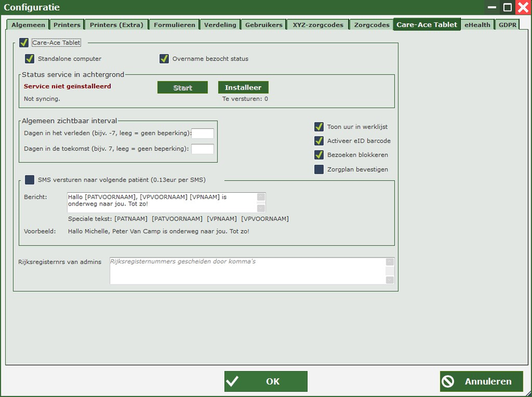Screen dimensions: 532x397
Task: Enable the Zorgplan bevestigen checkbox
Action: point(319,169)
